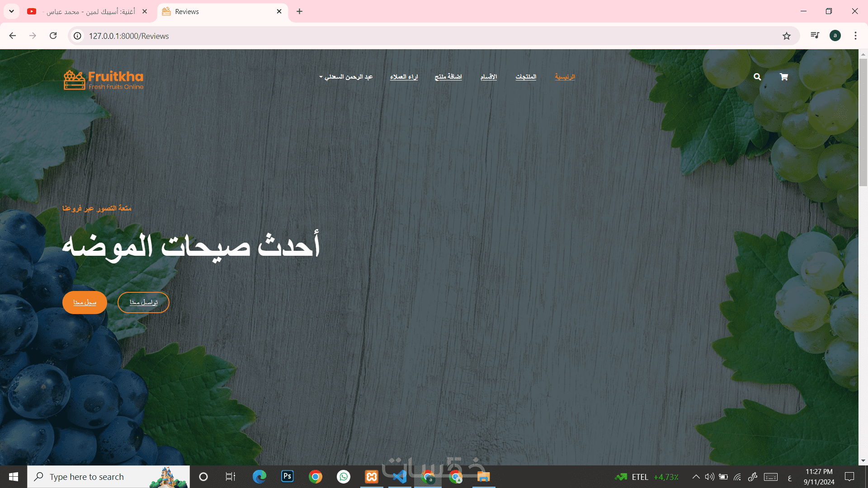
Task: Open the shopping cart icon
Action: pyautogui.click(x=784, y=77)
